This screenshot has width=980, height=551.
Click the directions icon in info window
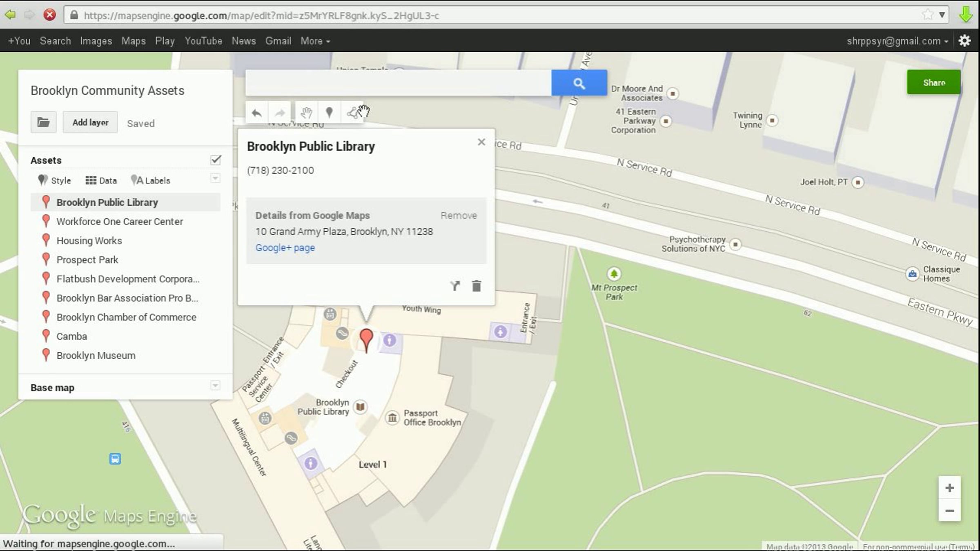(455, 286)
